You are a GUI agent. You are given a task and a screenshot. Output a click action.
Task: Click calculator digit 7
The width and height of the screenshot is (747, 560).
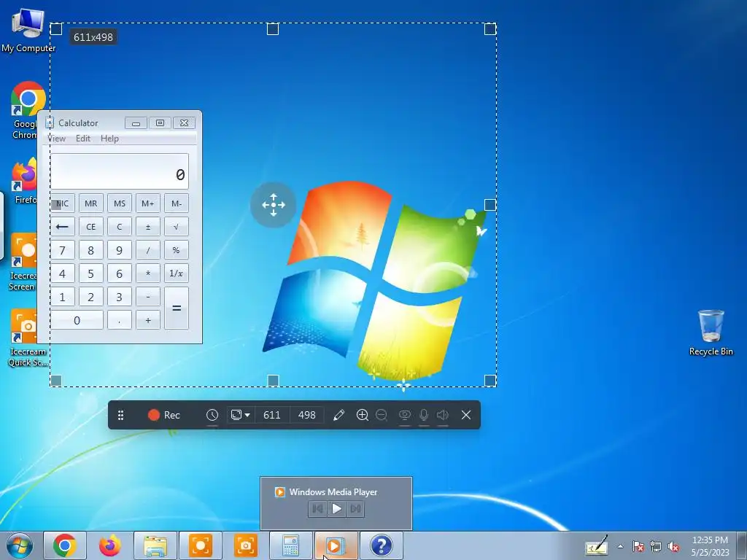[63, 250]
